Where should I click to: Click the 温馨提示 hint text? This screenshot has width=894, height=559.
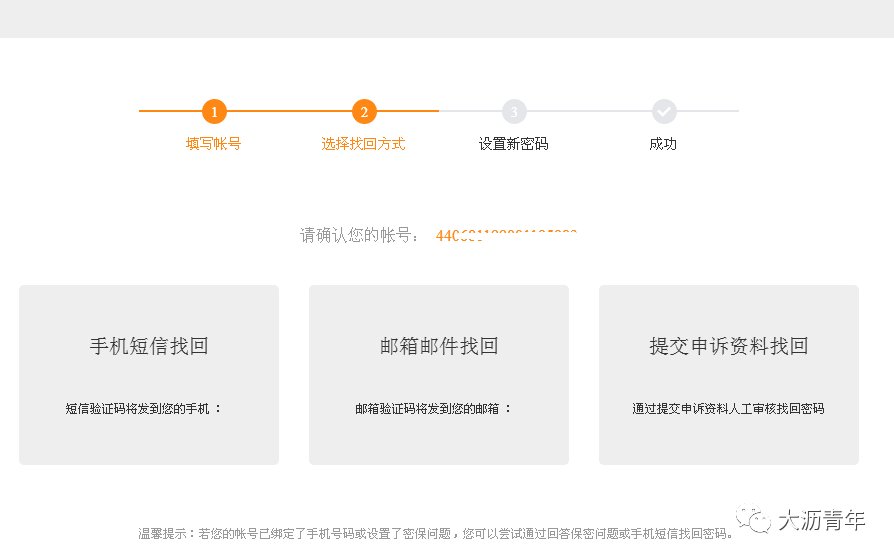[436, 534]
